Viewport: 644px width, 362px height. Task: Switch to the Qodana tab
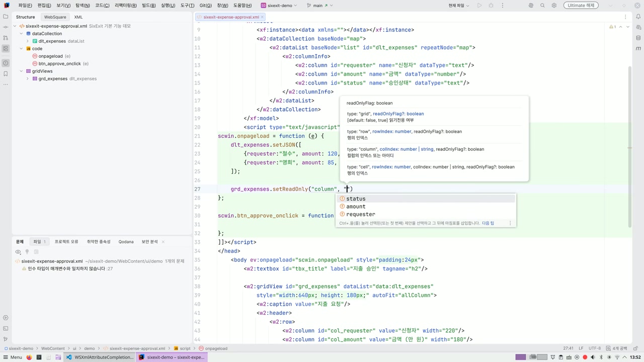pos(126,242)
